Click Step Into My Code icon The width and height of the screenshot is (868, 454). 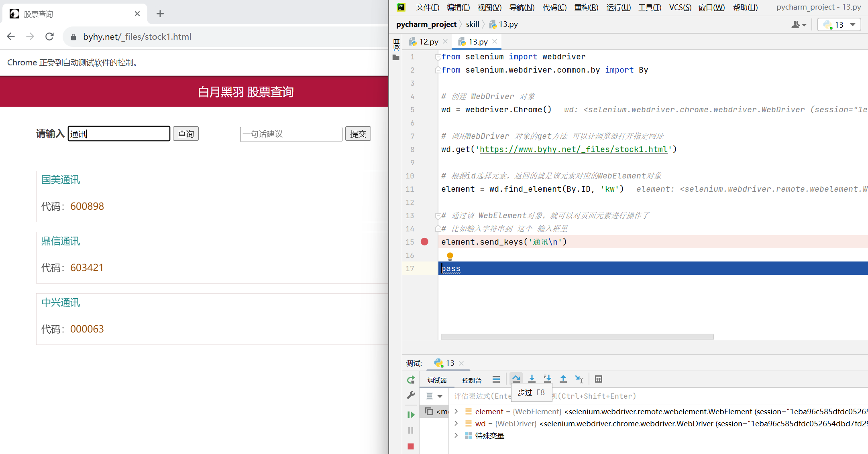pos(548,379)
